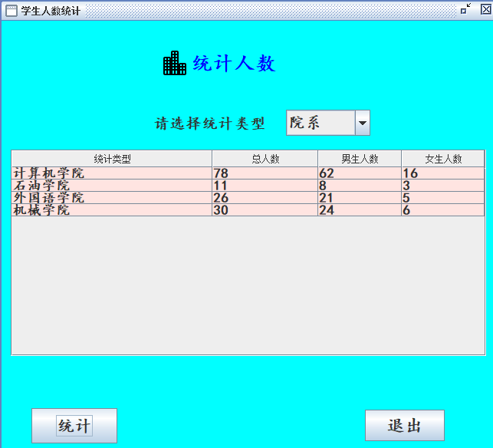
Task: Click total count 26 for 外国语学院
Action: pos(265,198)
